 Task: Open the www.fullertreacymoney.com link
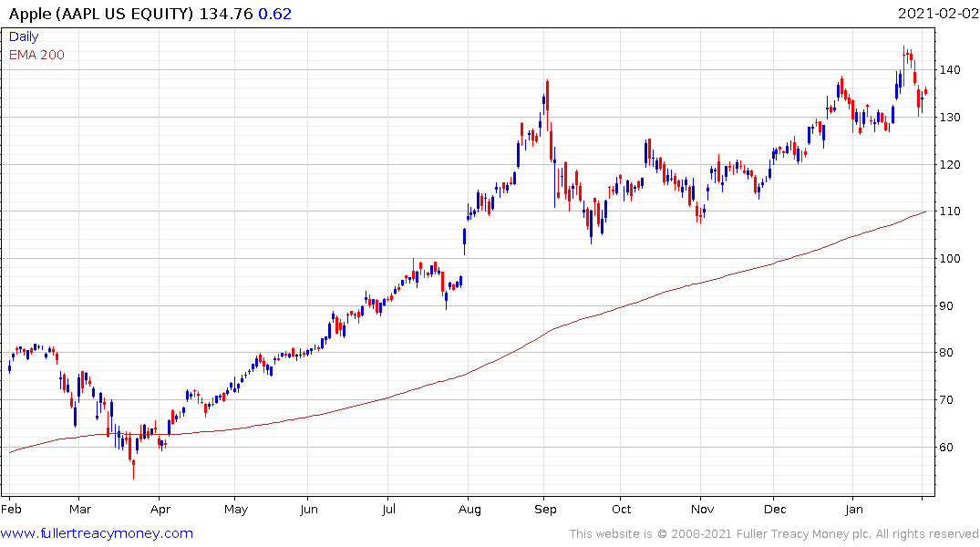[97, 533]
